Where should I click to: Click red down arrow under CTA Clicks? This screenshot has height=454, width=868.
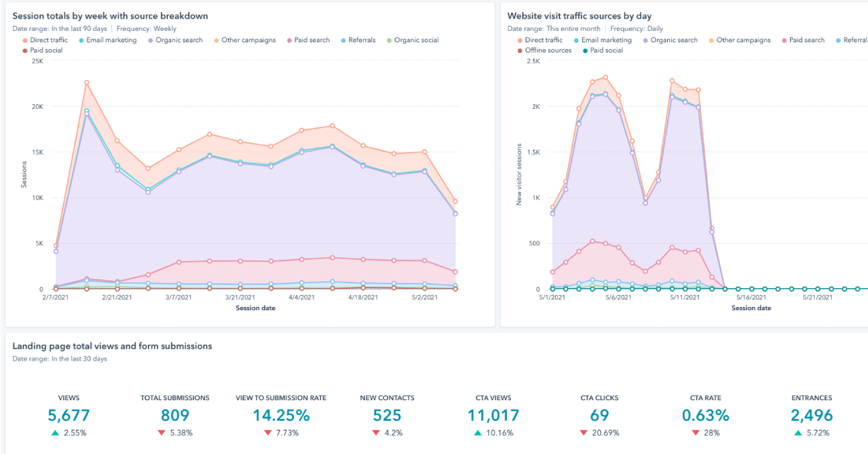pos(583,433)
